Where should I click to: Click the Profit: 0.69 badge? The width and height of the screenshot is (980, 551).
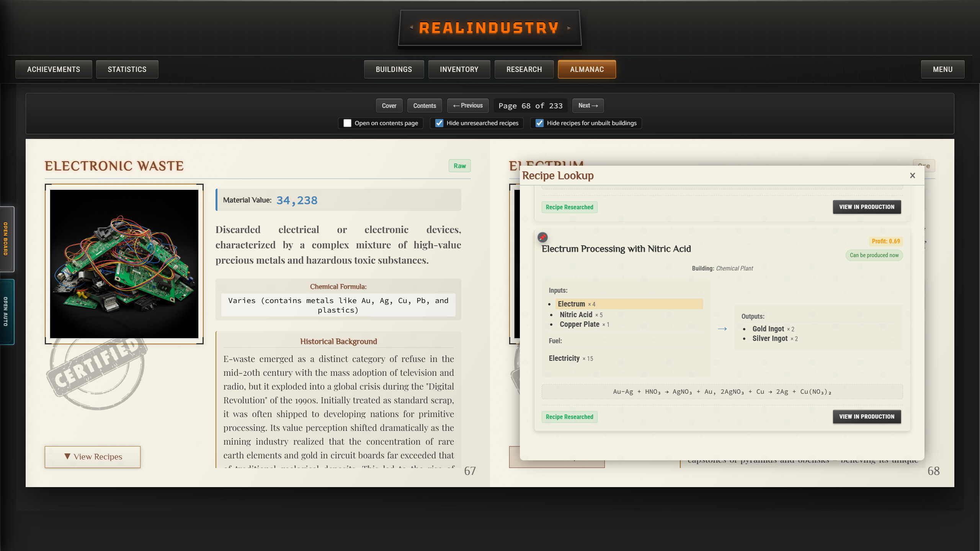(886, 241)
